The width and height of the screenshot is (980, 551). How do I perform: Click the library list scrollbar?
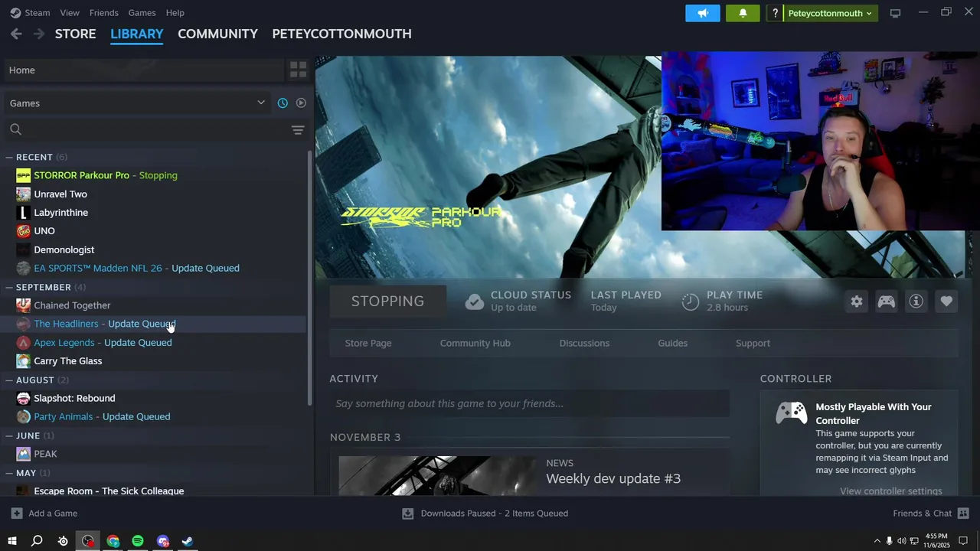click(310, 277)
